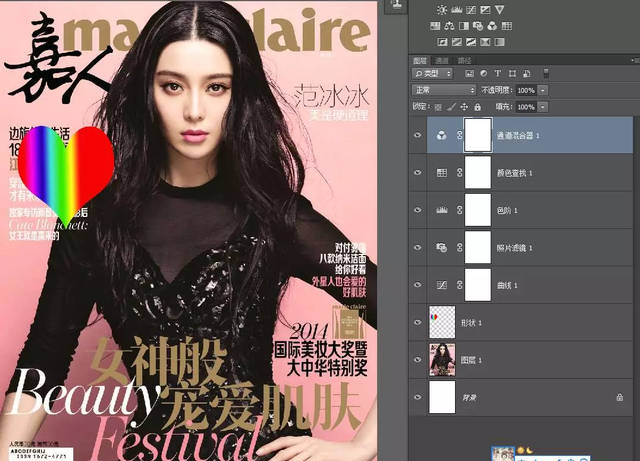This screenshot has width=640, height=461.
Task: Hide the 曲线 1 layer
Action: (x=418, y=285)
